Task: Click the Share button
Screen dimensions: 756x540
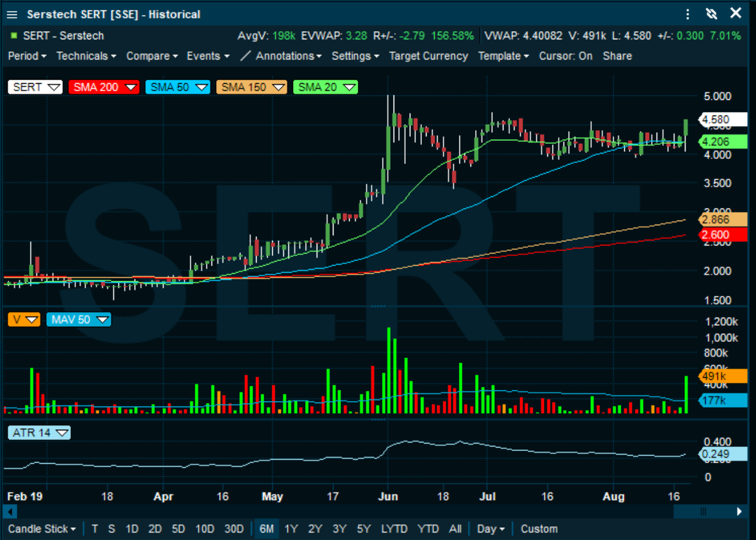Action: [617, 56]
